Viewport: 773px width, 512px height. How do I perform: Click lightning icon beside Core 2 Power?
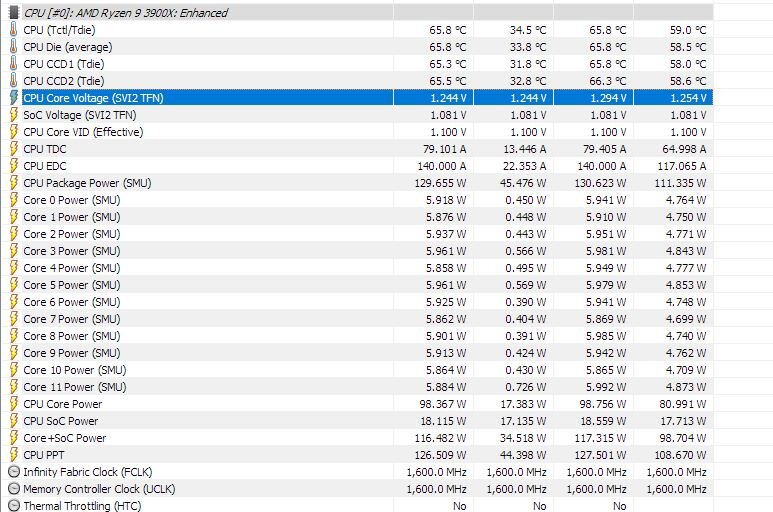tap(14, 234)
